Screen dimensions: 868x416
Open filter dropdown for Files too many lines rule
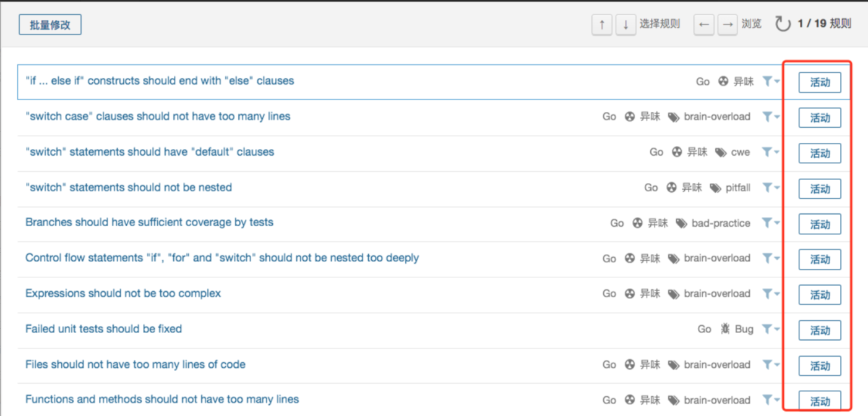(771, 365)
